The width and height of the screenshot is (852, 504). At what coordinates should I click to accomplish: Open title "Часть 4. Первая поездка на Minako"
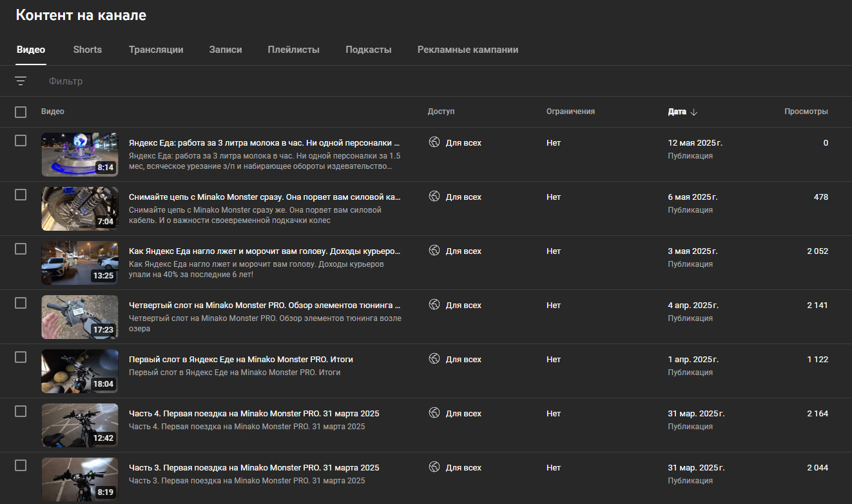click(x=254, y=414)
